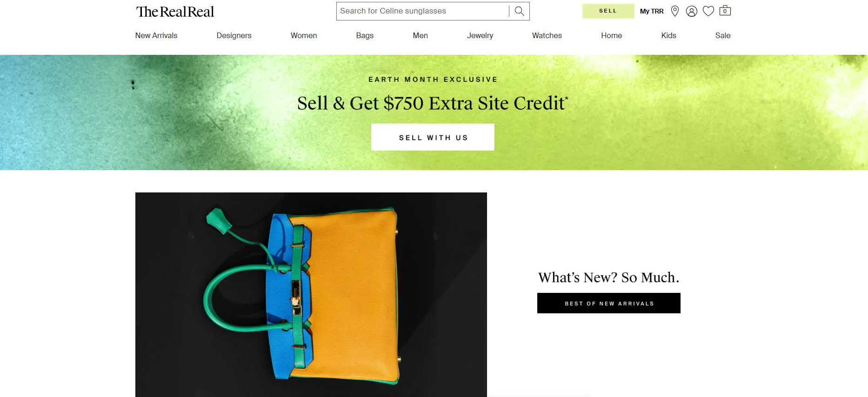Focus the Search for Celine sunglasses field
This screenshot has width=868, height=397.
(x=422, y=11)
